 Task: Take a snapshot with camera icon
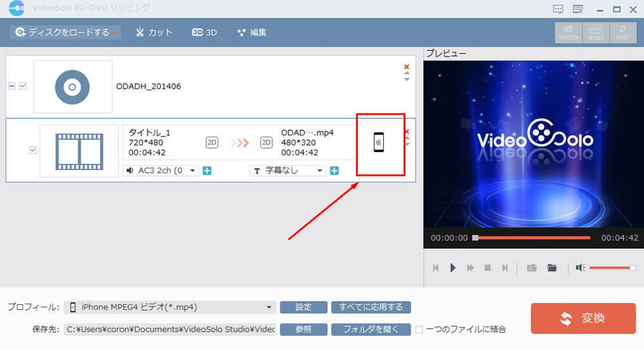532,267
